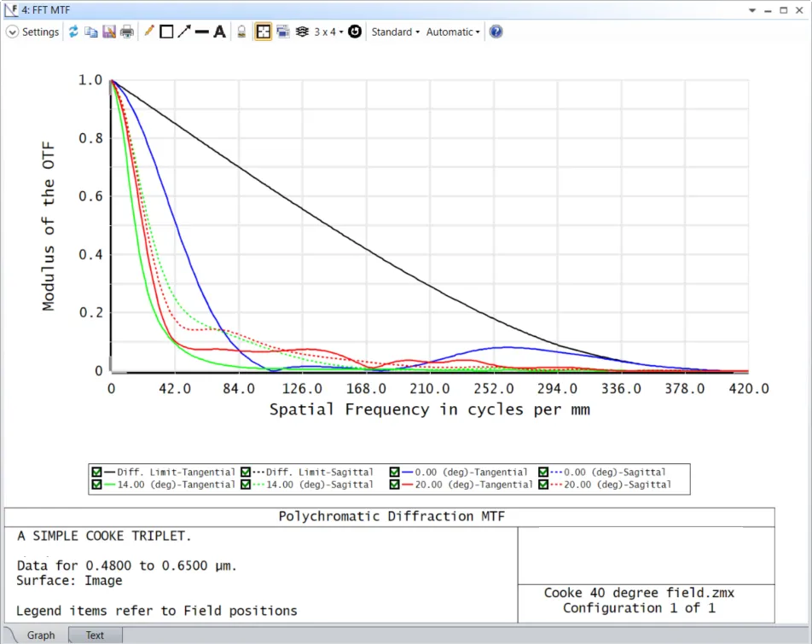
Task: Open the 3 x 4 grid dropdown
Action: [328, 32]
